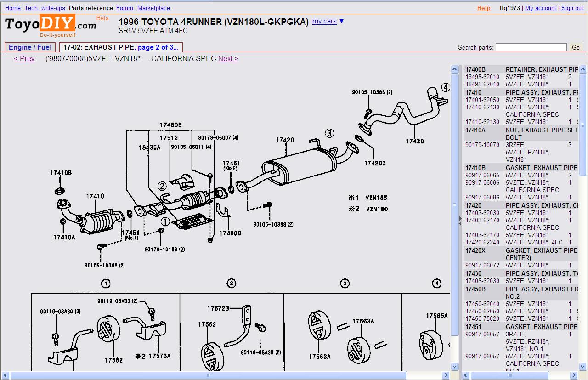588x380 pixels.
Task: Click part number 17420-62240
Action: click(482, 243)
